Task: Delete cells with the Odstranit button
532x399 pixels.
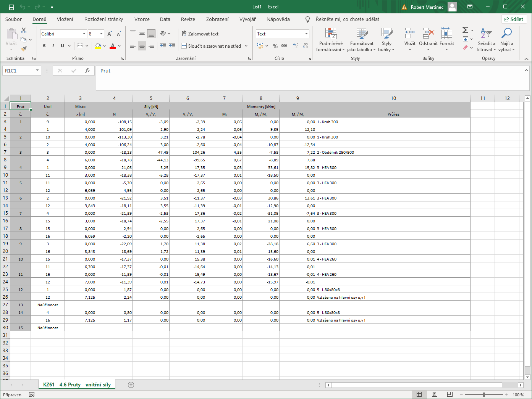Action: point(428,40)
